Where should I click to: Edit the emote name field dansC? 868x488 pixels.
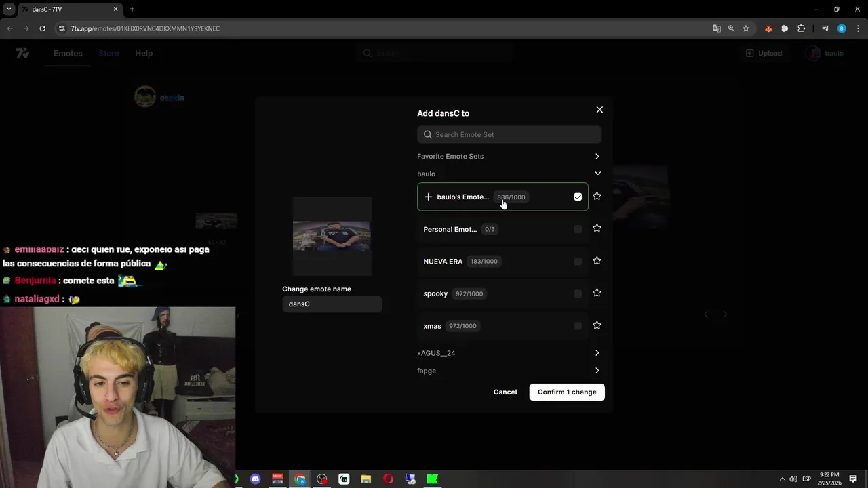[x=332, y=304]
